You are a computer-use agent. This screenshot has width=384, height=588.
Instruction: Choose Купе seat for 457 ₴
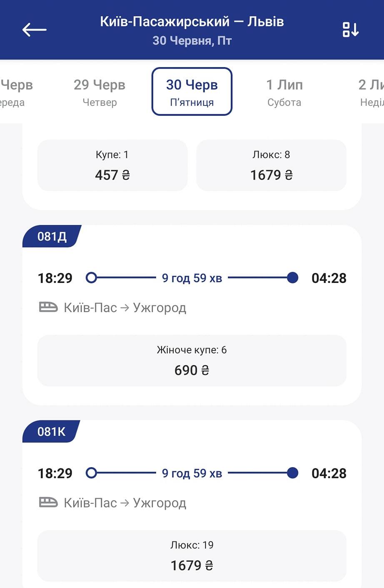[x=112, y=165]
